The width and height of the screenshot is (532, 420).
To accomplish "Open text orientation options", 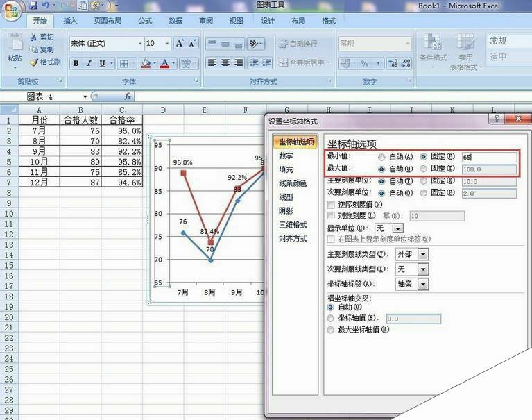I will click(256, 44).
